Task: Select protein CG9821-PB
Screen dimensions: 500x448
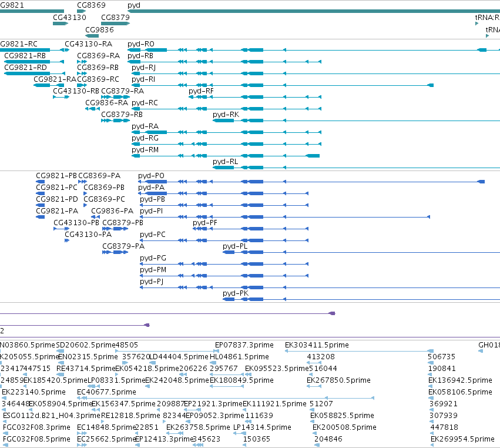Action: [x=56, y=176]
